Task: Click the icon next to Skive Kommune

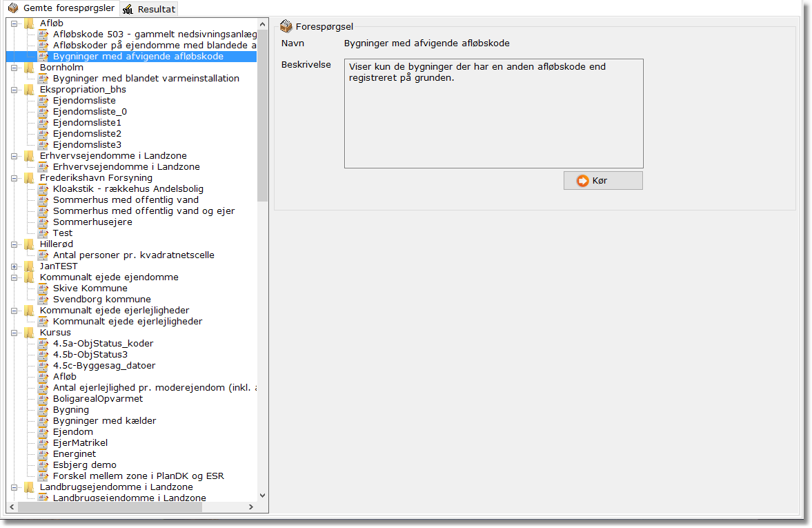Action: pos(43,289)
